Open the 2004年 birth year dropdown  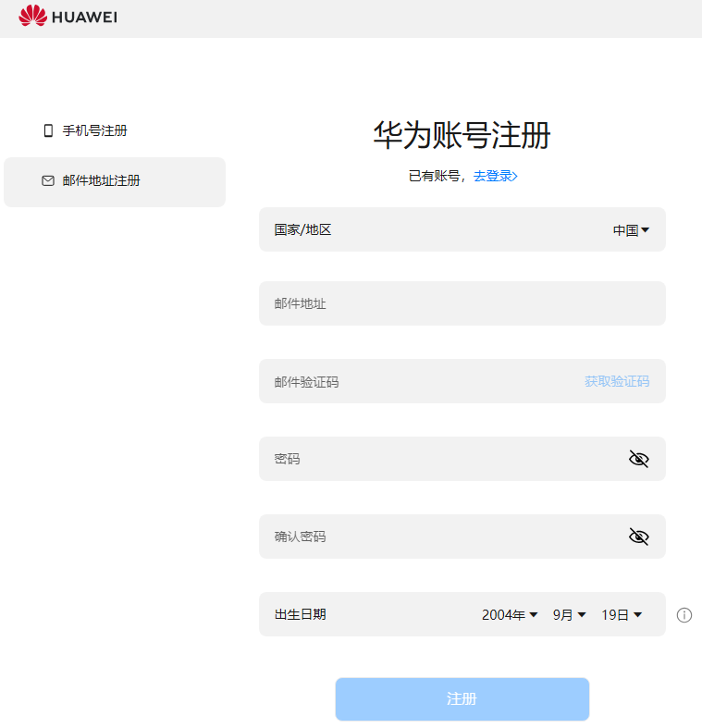coord(510,615)
